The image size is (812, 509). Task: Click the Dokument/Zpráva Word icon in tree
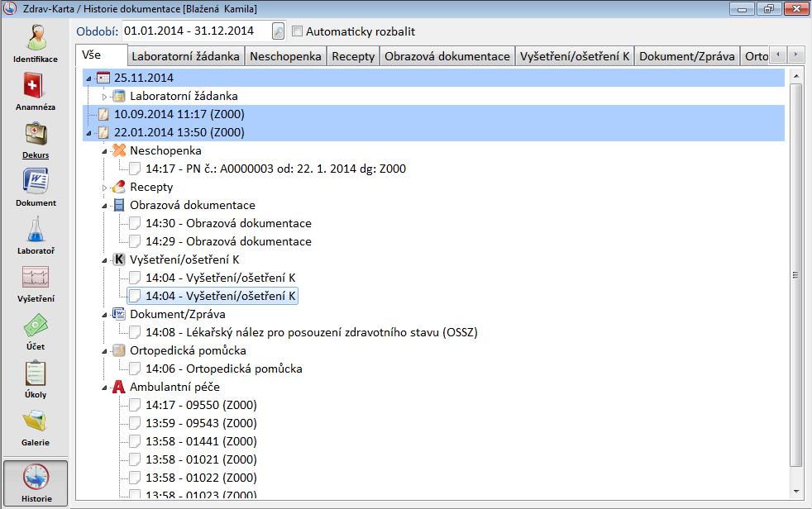pyautogui.click(x=119, y=314)
